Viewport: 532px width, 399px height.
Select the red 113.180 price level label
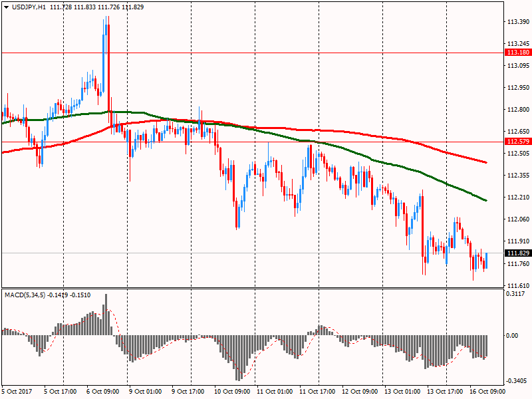[518, 53]
